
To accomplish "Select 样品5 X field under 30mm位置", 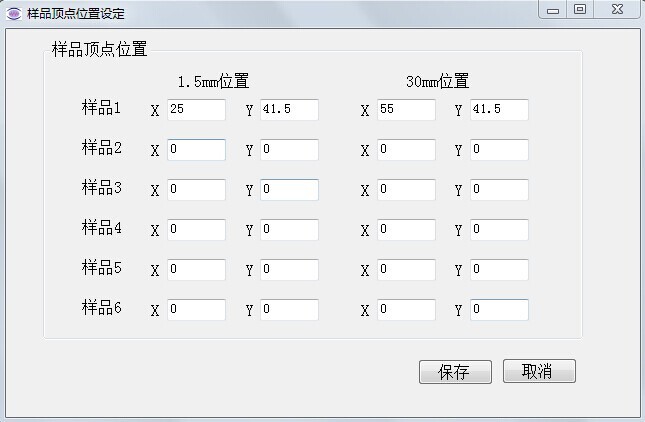I will click(x=406, y=270).
